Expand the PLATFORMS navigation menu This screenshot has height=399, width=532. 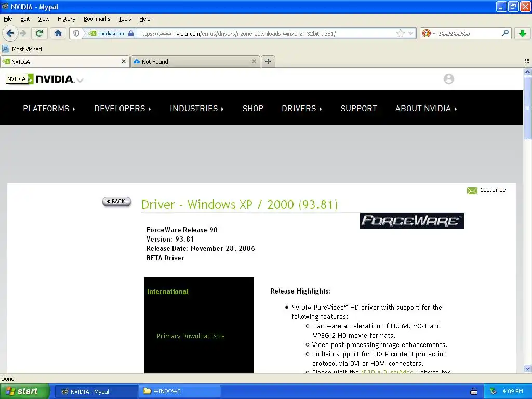[49, 108]
